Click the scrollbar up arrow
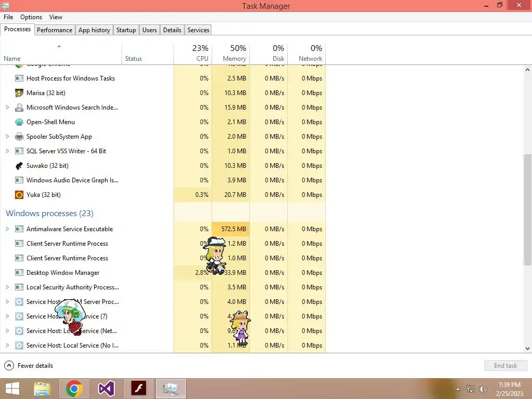Viewport: 532px width, 399px height. point(527,70)
